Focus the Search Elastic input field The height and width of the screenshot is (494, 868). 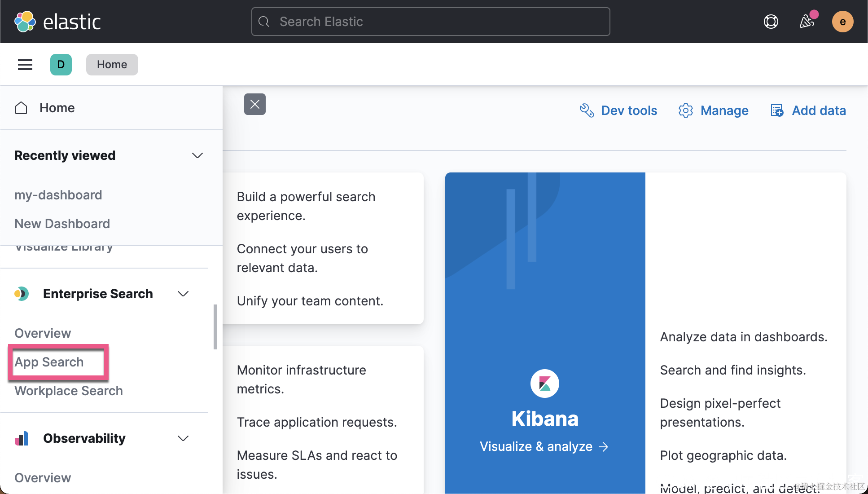(431, 22)
